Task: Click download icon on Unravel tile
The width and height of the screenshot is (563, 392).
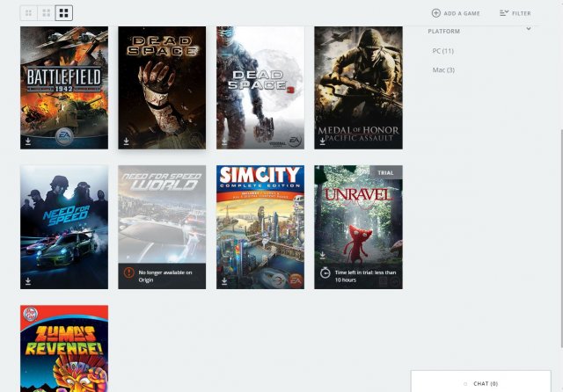Action: (x=322, y=255)
